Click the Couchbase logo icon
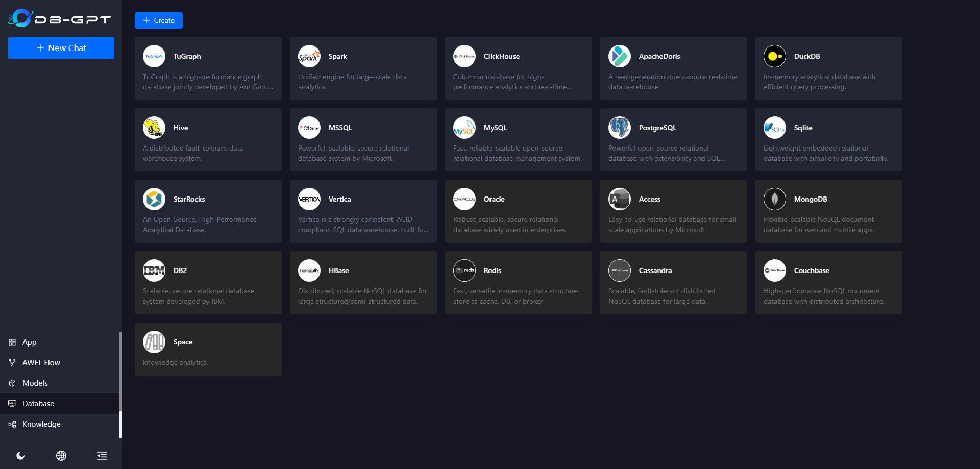This screenshot has width=980, height=469. click(x=775, y=270)
